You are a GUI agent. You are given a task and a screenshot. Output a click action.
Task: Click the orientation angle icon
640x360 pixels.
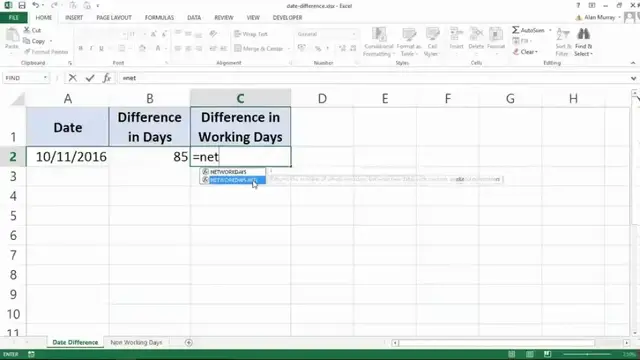[x=213, y=34]
